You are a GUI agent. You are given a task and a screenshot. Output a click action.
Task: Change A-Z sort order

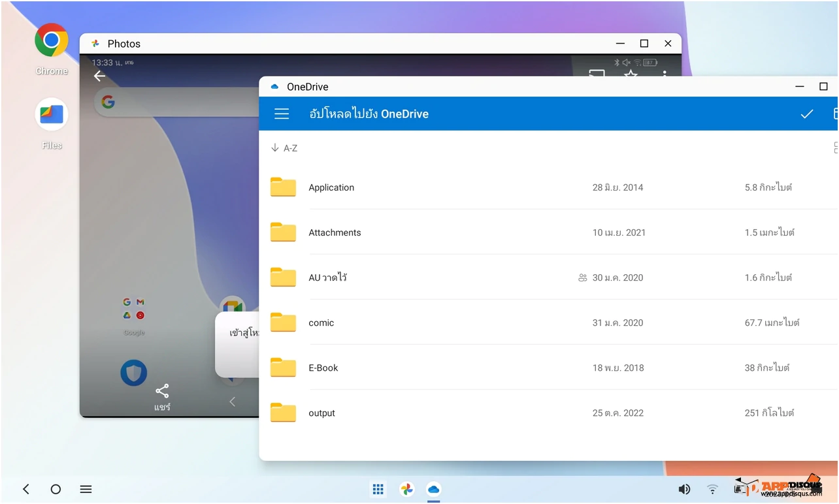(284, 148)
